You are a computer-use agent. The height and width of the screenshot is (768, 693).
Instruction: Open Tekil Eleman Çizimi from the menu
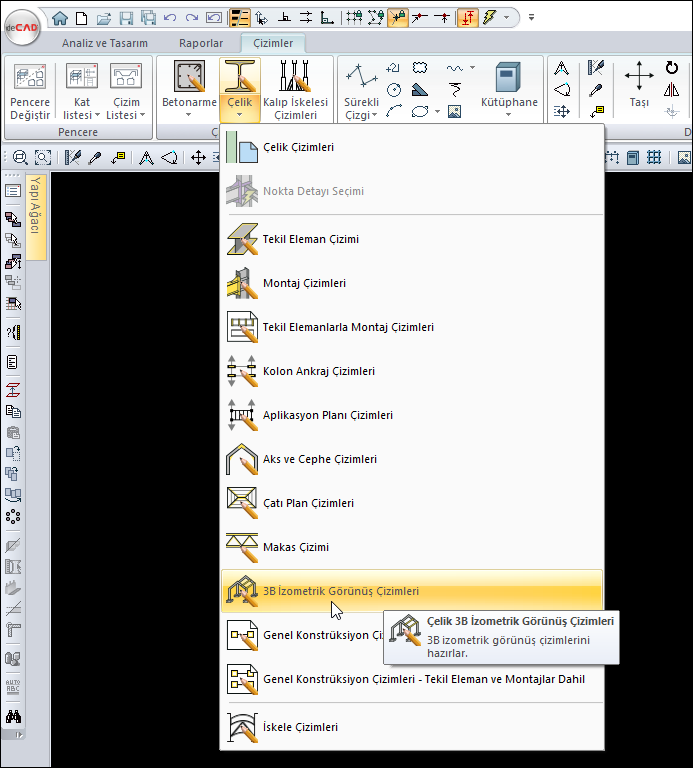tap(310, 239)
